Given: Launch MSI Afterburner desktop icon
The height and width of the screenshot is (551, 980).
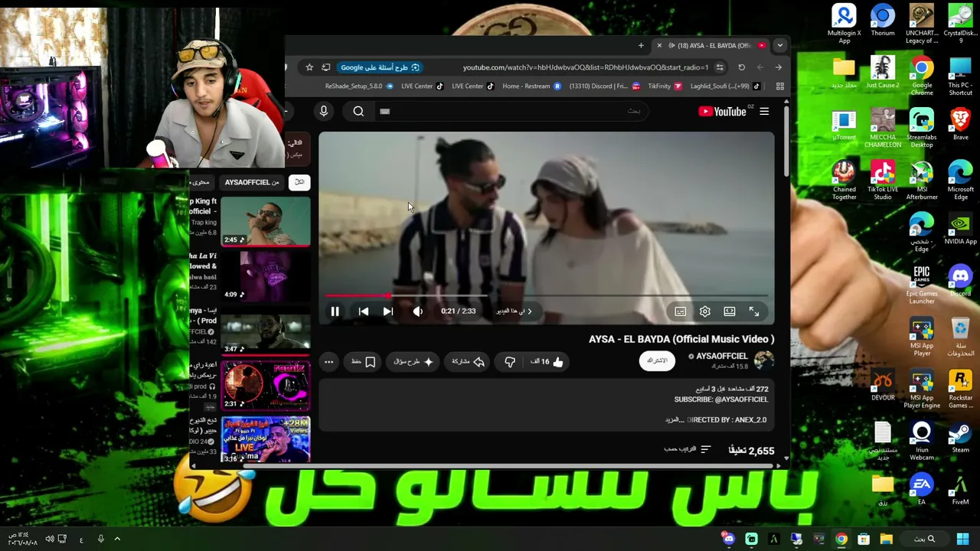Looking at the screenshot, I should [921, 181].
